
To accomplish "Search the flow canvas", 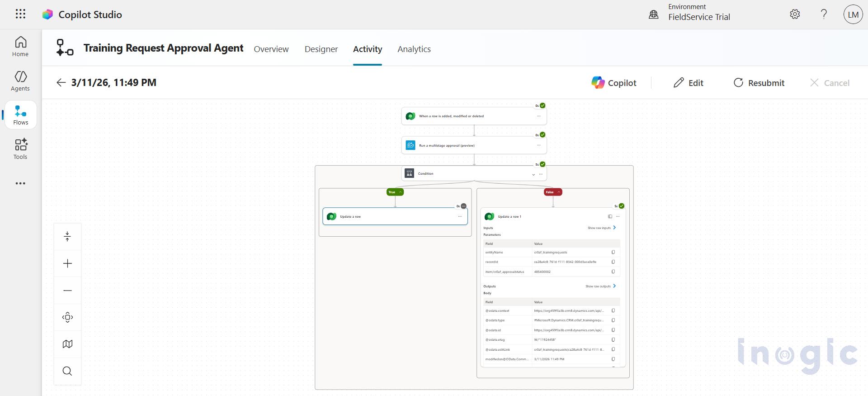I will pyautogui.click(x=67, y=371).
